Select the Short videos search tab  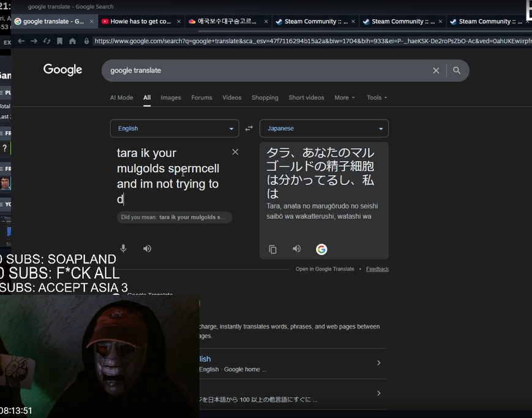(306, 97)
